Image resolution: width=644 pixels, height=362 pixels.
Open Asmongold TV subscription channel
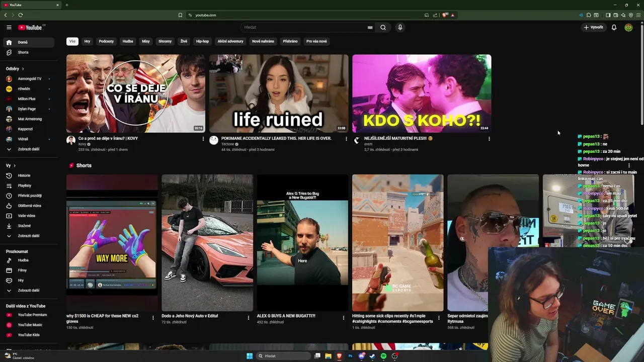29,79
